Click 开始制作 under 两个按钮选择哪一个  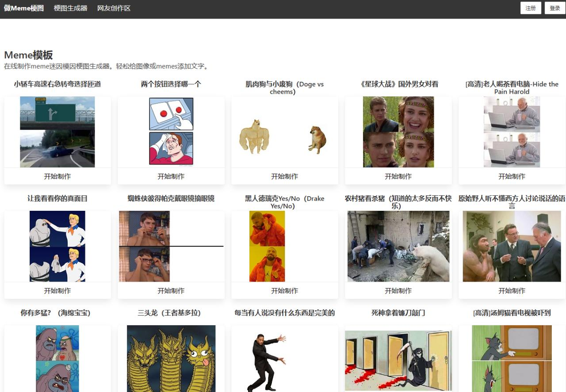[171, 176]
